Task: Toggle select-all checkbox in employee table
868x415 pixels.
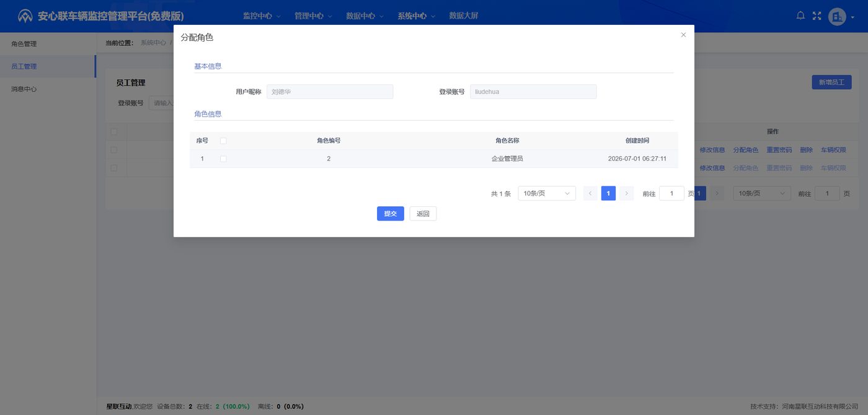Action: (x=113, y=132)
